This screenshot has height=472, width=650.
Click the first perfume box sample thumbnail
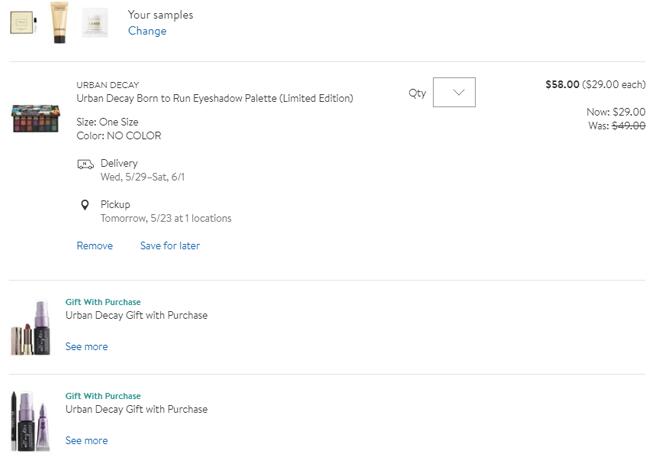click(23, 22)
